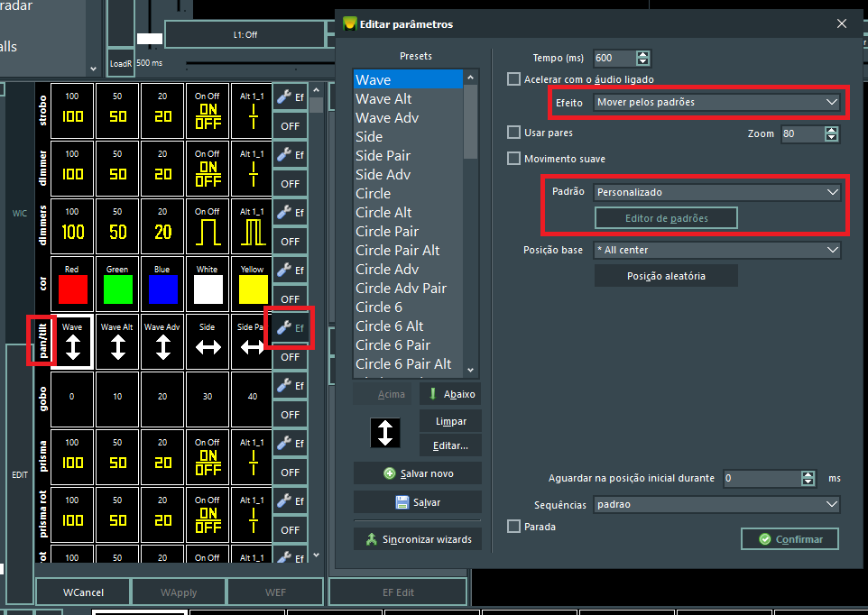868x615 pixels.
Task: Check the Usar pares checkbox
Action: click(512, 132)
